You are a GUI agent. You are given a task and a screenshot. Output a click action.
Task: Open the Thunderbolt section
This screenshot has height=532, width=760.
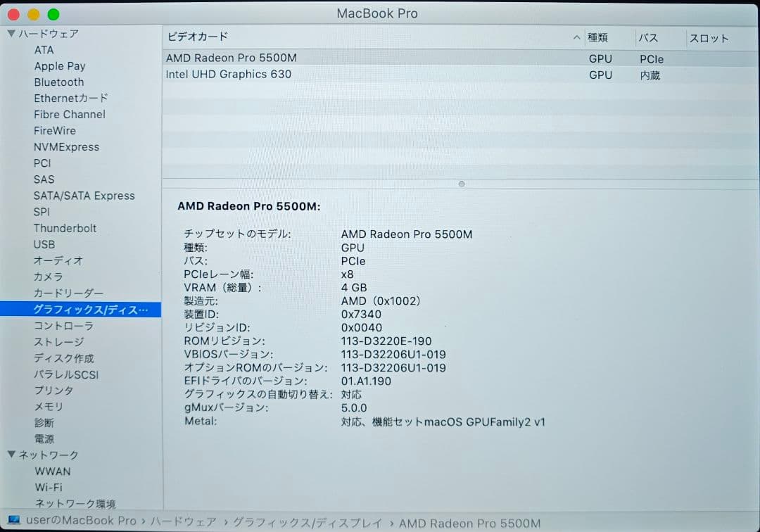pos(65,228)
